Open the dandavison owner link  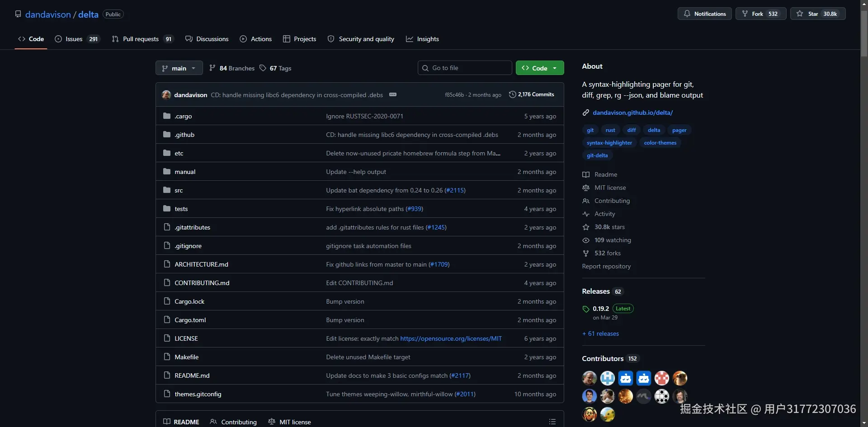[48, 14]
